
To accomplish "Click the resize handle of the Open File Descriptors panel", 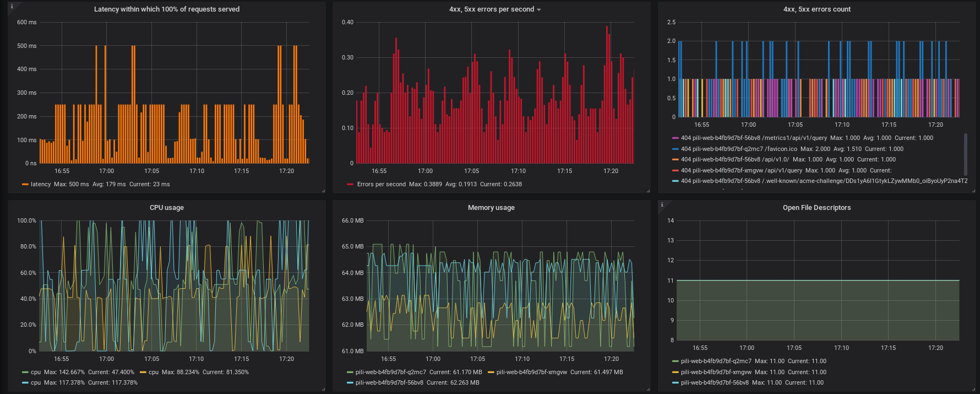I will coord(973,389).
